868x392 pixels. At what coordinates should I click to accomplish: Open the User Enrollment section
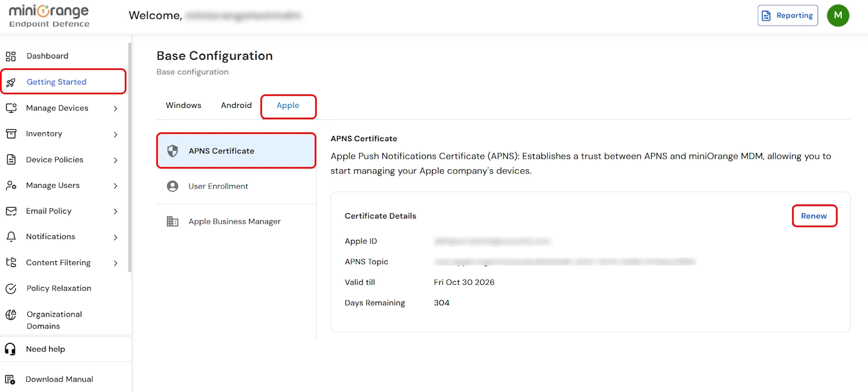tap(236, 186)
